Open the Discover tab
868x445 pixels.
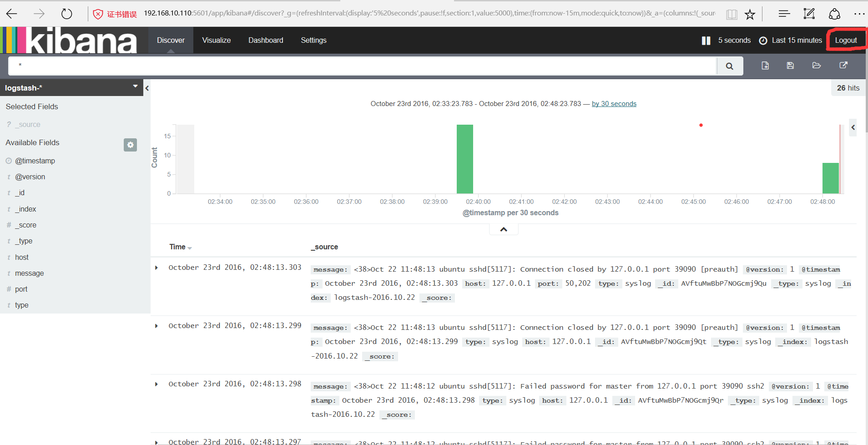tap(171, 40)
